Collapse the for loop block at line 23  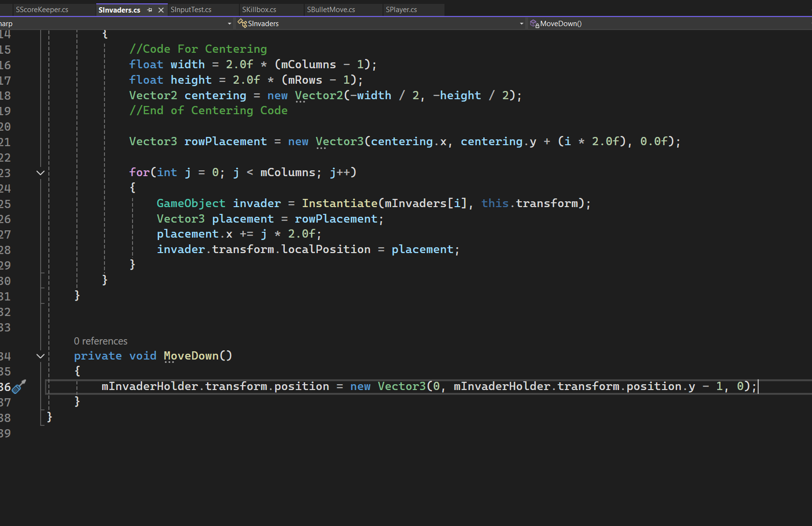tap(41, 173)
